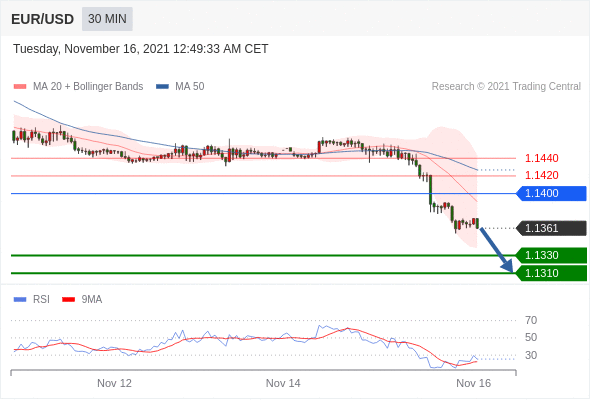Click the Nov 16 date axis label
590x400 pixels.
point(473,383)
